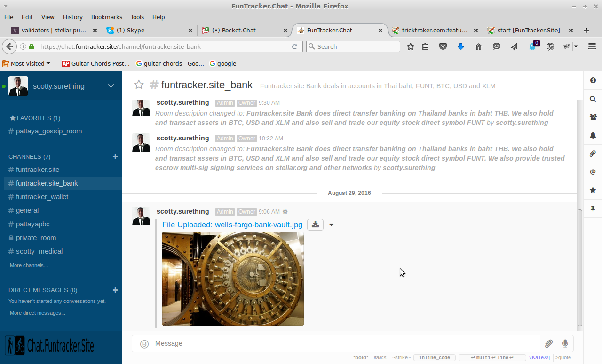Screen dimensions: 602x364
Task: Open the room info icon in right sidebar
Action: click(x=593, y=80)
